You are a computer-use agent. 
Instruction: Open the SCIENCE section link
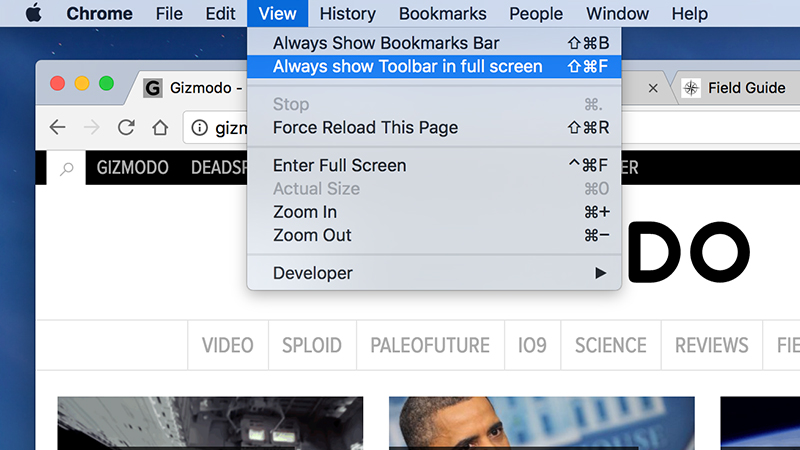pyautogui.click(x=611, y=345)
